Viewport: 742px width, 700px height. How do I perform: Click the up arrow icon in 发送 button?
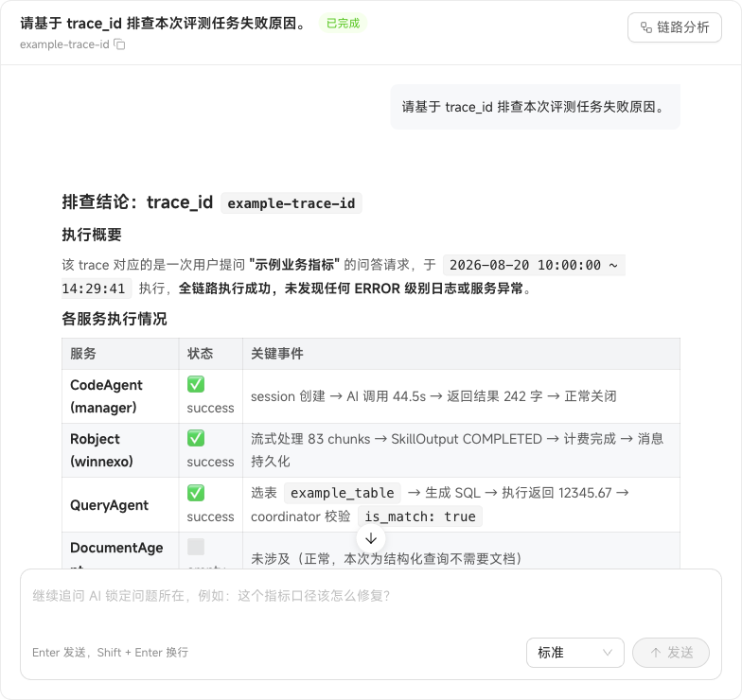coord(655,653)
